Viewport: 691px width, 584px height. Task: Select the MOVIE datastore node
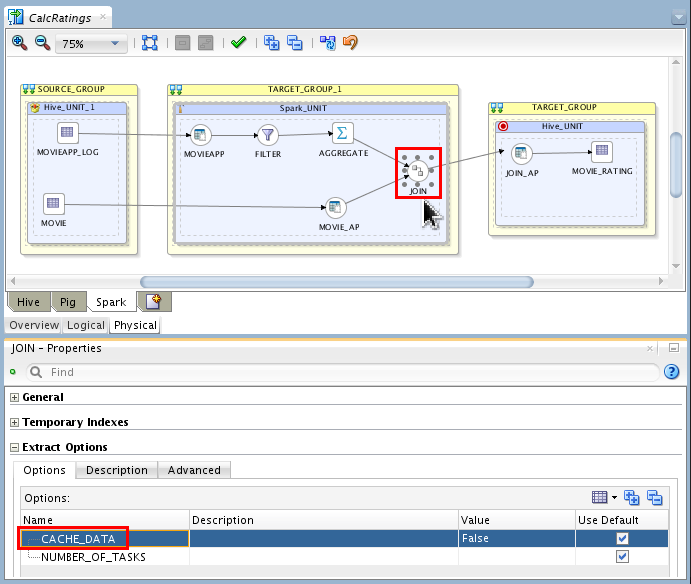tap(53, 203)
